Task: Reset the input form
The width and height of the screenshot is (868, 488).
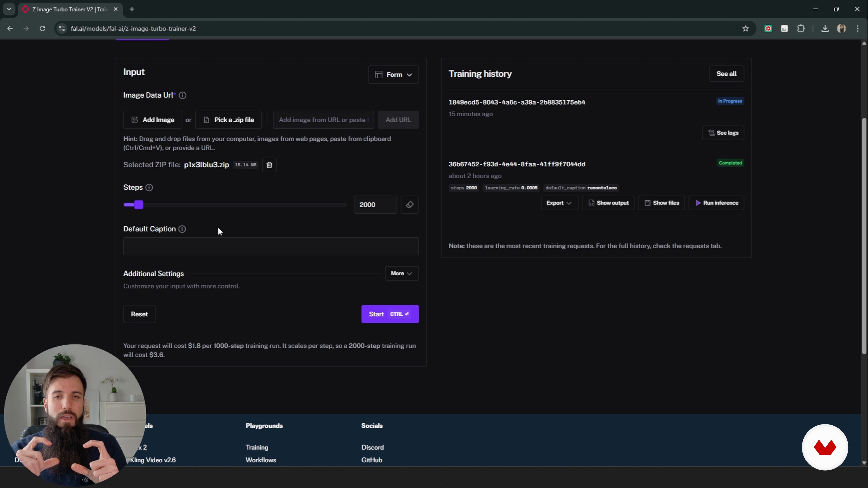Action: click(139, 314)
